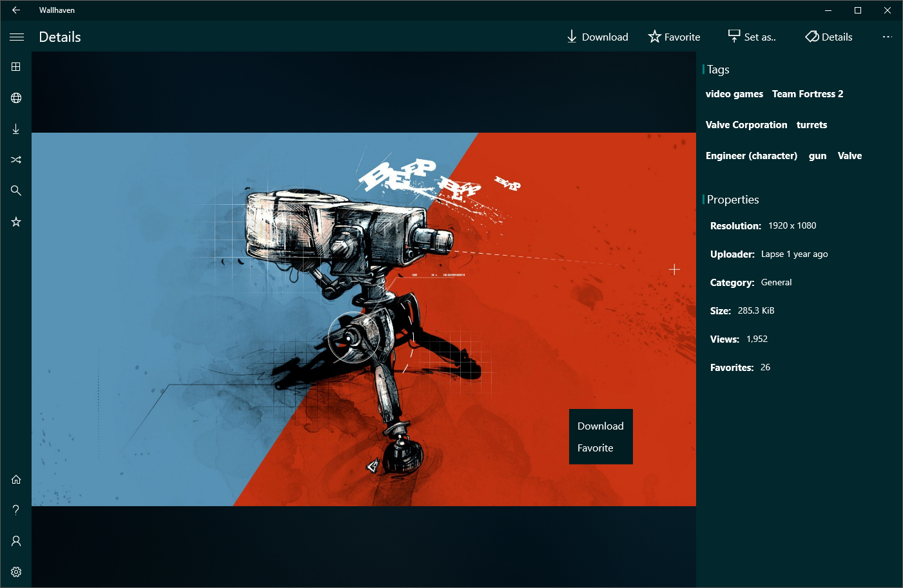903x588 pixels.
Task: Open the settings gear icon
Action: (16, 572)
